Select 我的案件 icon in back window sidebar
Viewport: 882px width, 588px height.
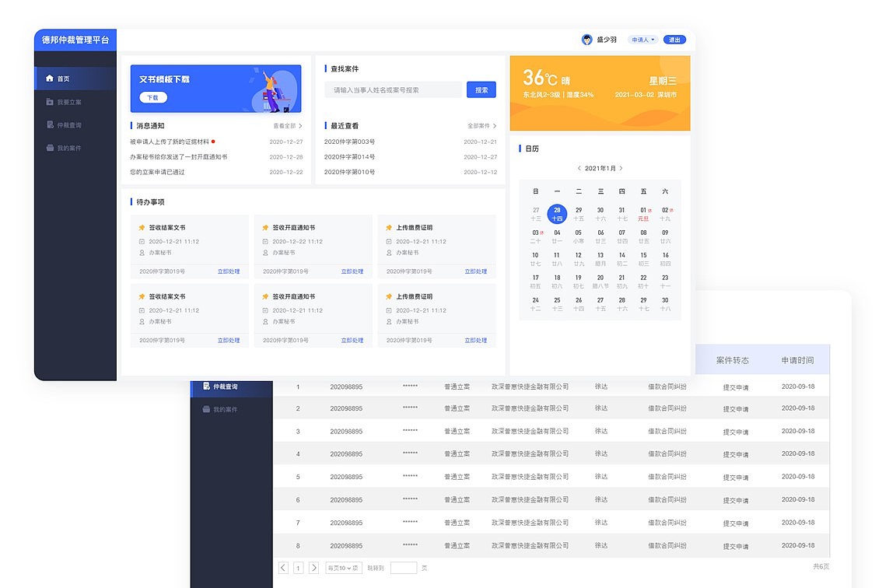coord(206,409)
